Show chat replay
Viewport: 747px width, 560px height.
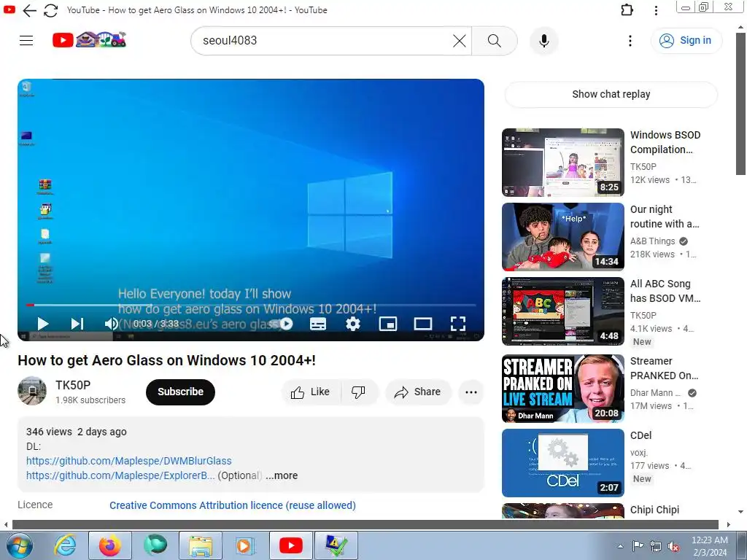coord(611,94)
